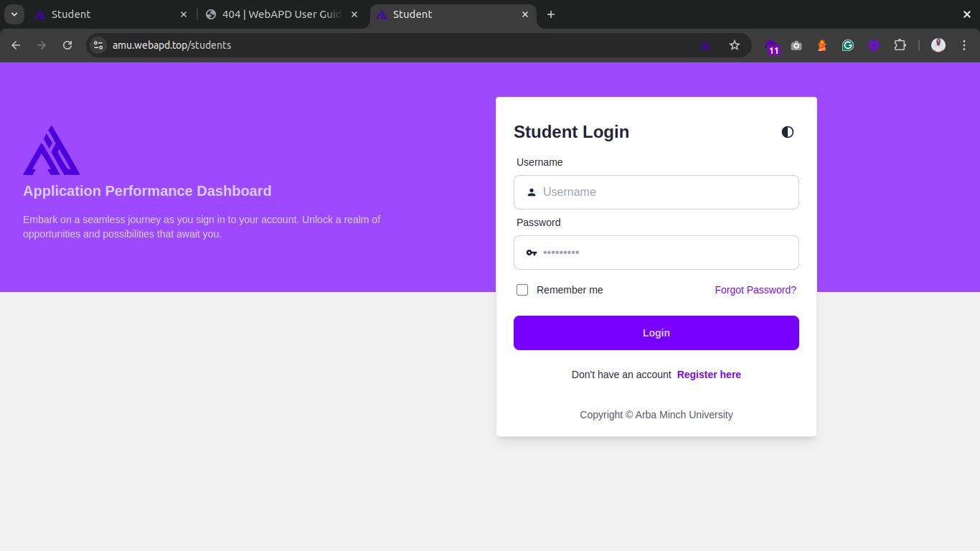This screenshot has width=980, height=551.
Task: Open the site information view in address bar
Action: coord(98,45)
